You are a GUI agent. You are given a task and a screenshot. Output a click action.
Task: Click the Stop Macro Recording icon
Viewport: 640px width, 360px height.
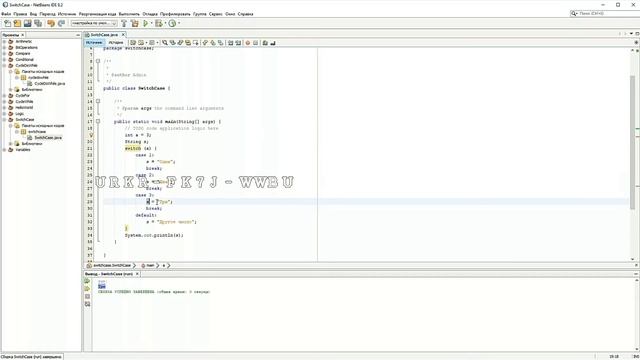256,42
